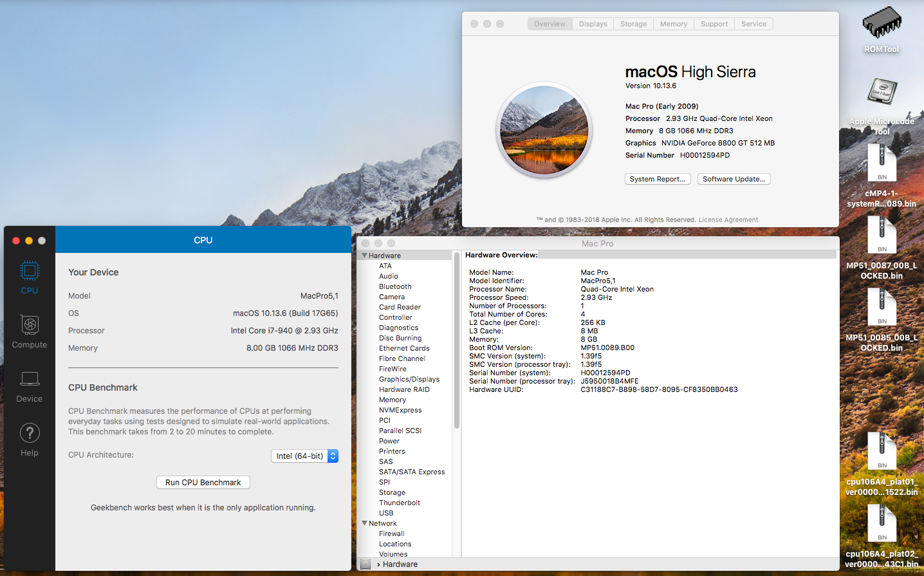Click the Software Update button
This screenshot has width=924, height=576.
coord(734,179)
